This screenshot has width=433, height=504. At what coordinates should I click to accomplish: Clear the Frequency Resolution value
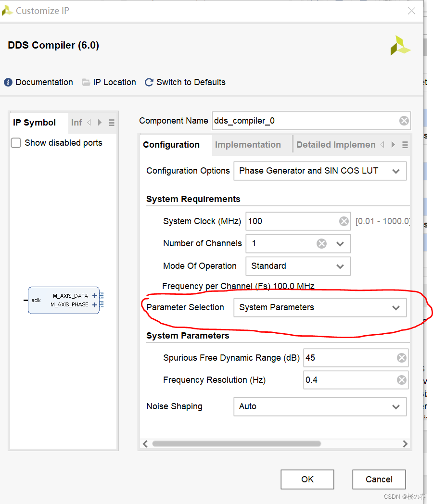[402, 380]
